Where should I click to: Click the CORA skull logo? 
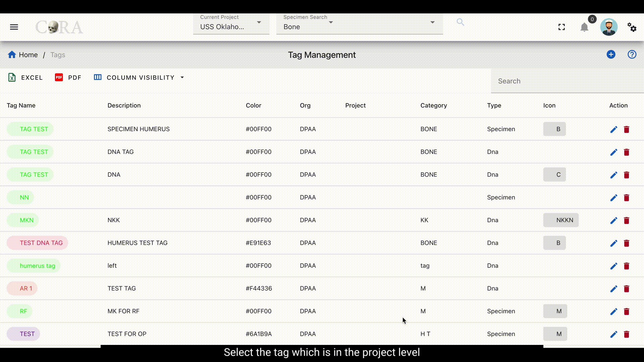[x=59, y=27]
